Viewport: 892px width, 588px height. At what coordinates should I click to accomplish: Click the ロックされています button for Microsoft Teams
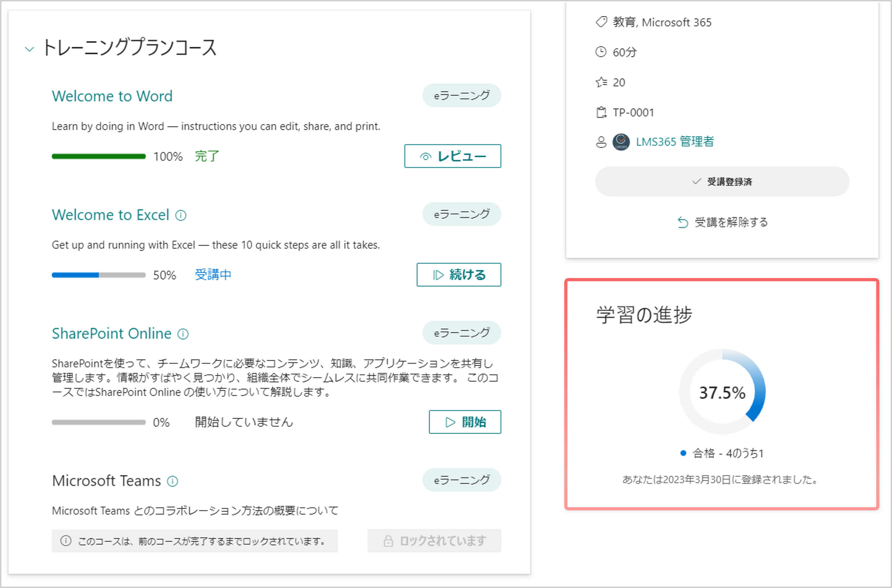click(434, 540)
